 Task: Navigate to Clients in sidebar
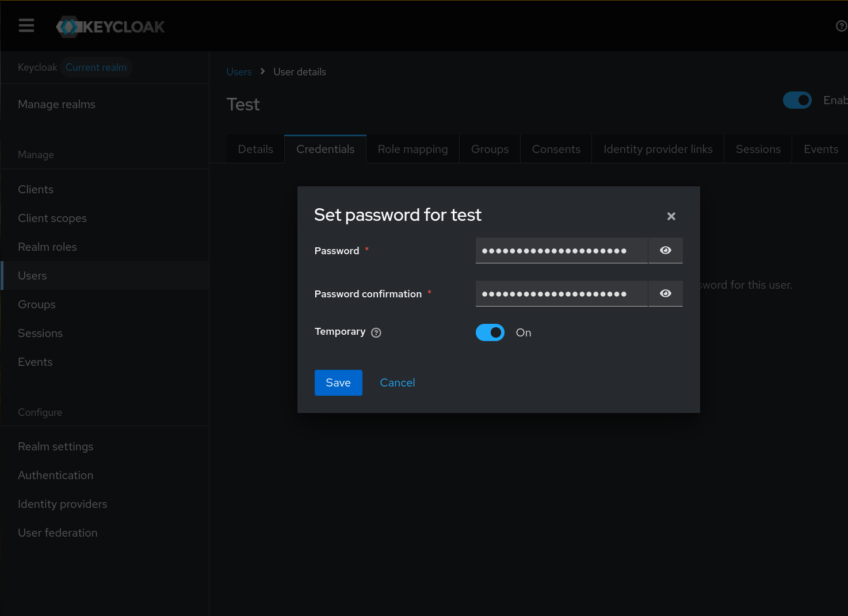105,189
